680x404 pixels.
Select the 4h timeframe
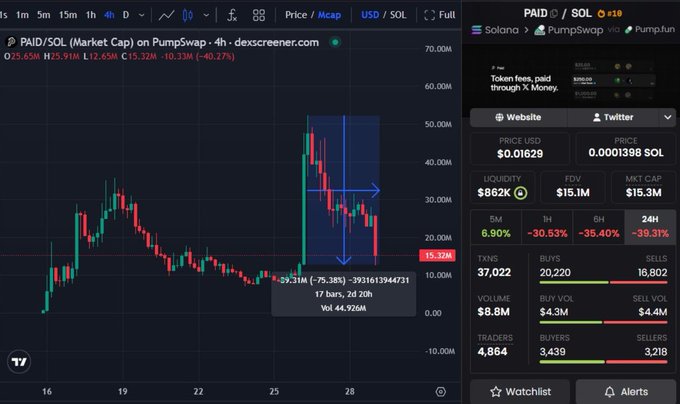[x=109, y=15]
